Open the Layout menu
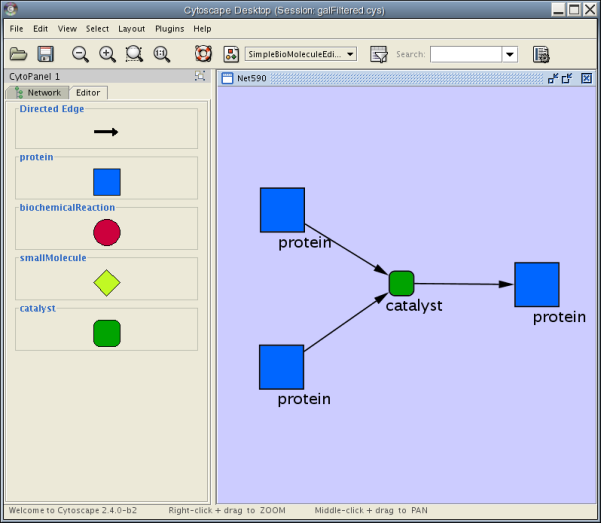The height and width of the screenshot is (523, 601). [131, 29]
